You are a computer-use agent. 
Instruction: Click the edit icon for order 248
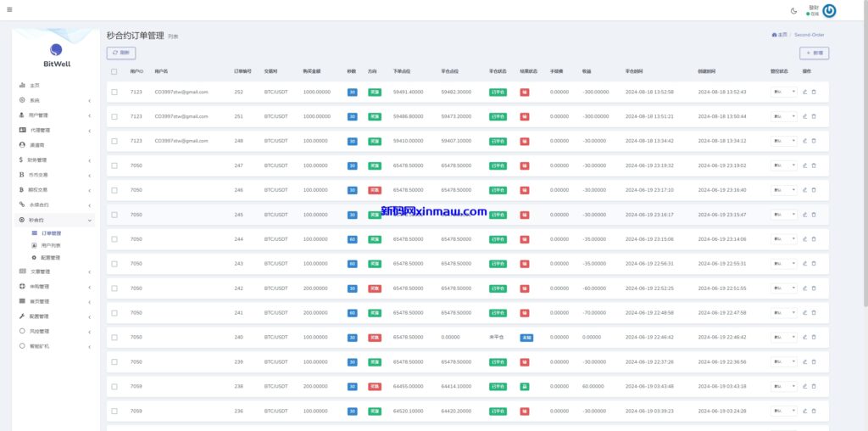click(805, 141)
